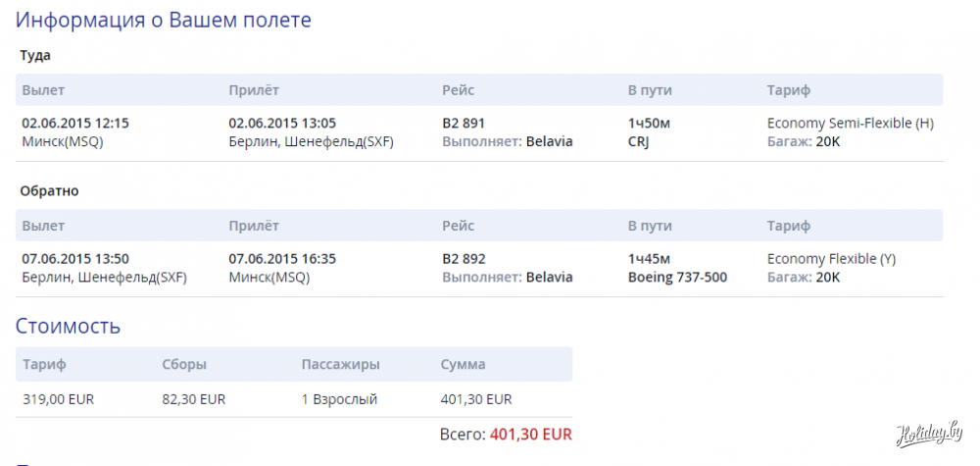This screenshot has width=980, height=466.
Task: Click return arrival time 07.06.2015 16:35
Action: (x=282, y=259)
